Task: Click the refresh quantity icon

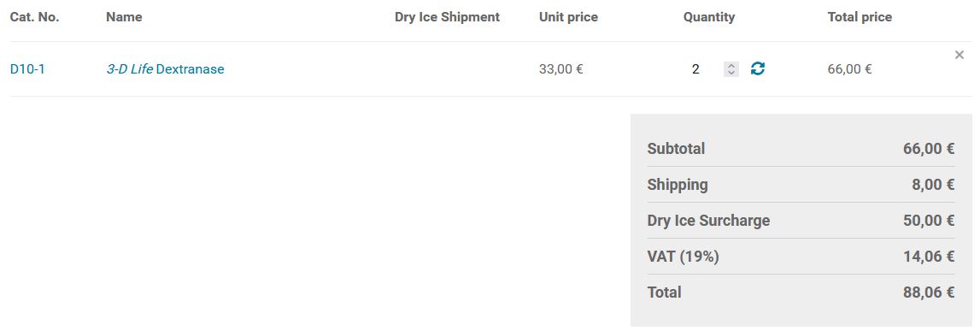Action: 758,68
